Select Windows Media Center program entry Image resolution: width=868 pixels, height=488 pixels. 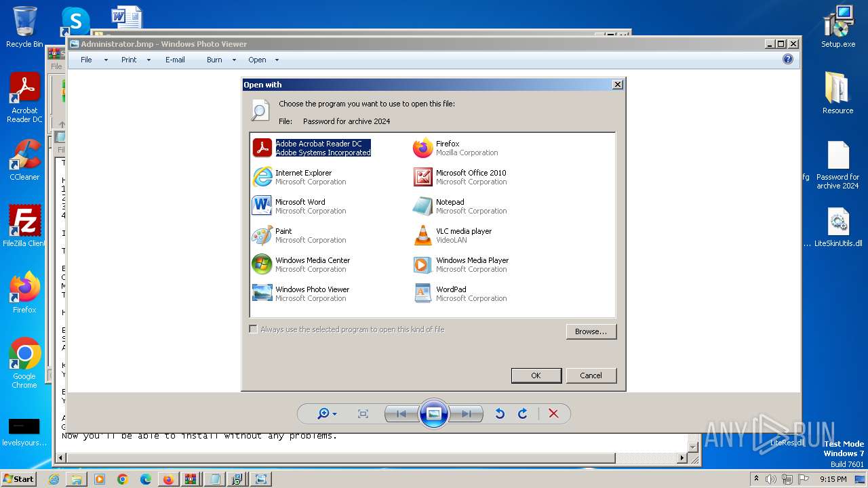tap(301, 264)
